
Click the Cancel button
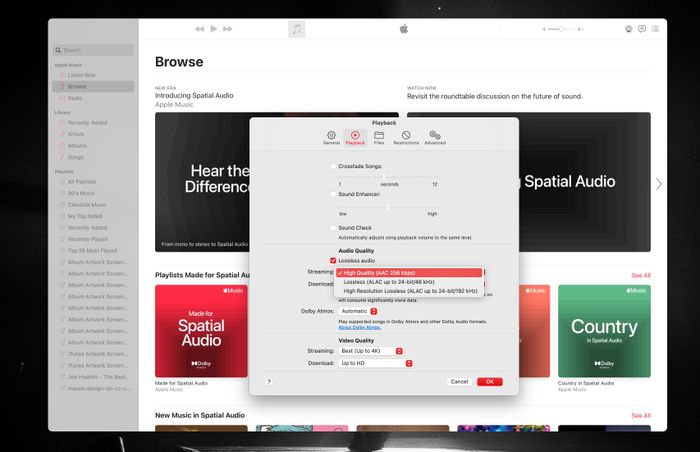point(459,382)
